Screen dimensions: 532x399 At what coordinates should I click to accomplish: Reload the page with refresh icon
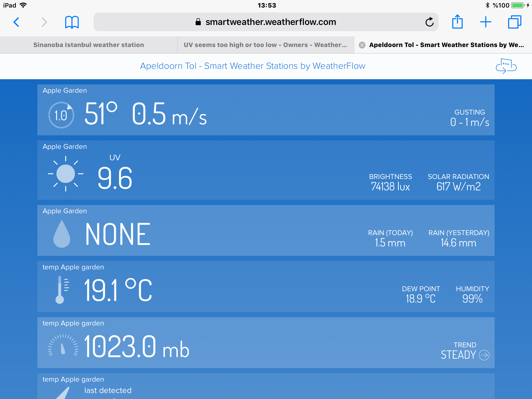(429, 22)
